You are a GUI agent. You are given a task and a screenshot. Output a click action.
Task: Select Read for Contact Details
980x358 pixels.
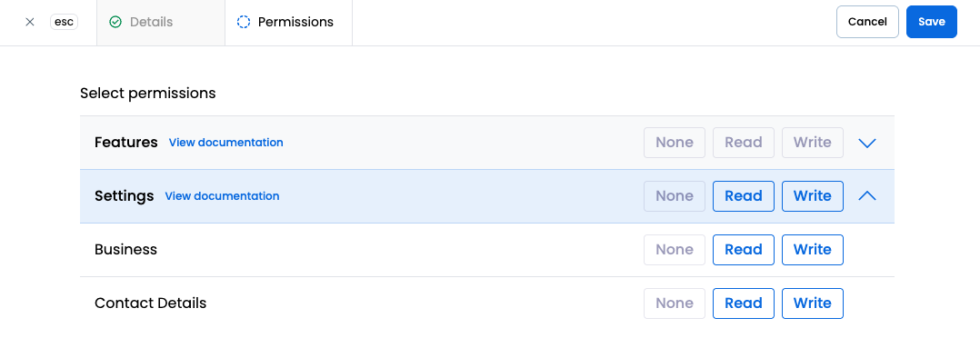click(743, 303)
